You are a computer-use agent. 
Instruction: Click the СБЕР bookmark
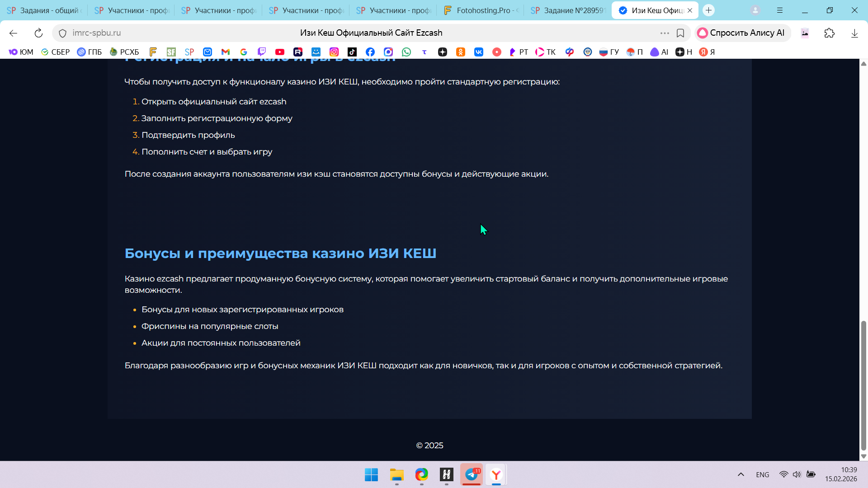point(56,52)
